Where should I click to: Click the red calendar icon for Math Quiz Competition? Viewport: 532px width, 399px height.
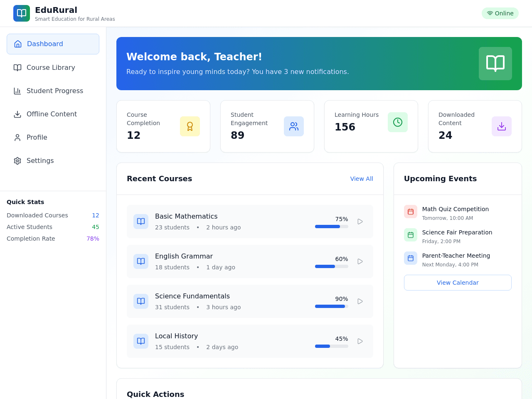pos(411,212)
